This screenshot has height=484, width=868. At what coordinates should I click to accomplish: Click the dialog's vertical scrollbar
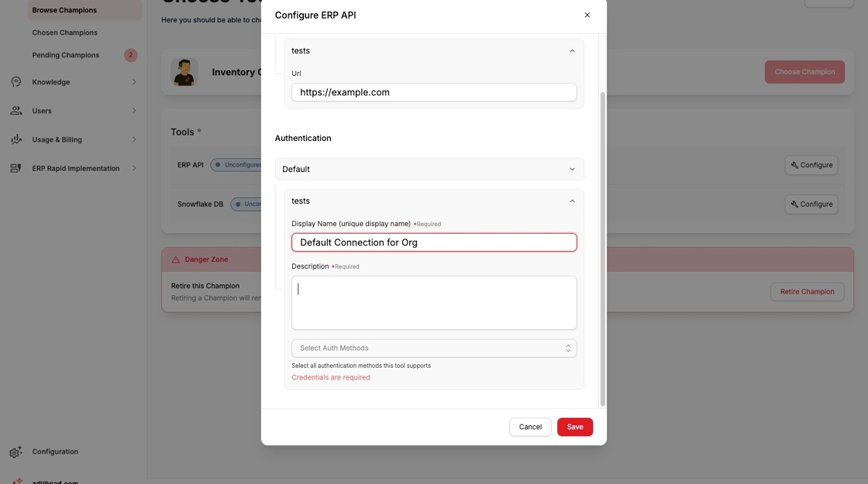pyautogui.click(x=602, y=249)
